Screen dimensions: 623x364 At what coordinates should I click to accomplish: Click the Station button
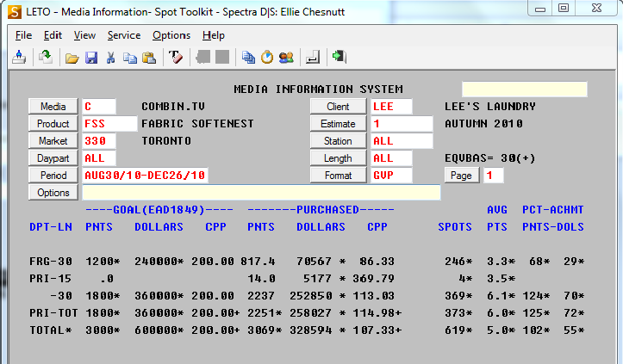point(338,141)
